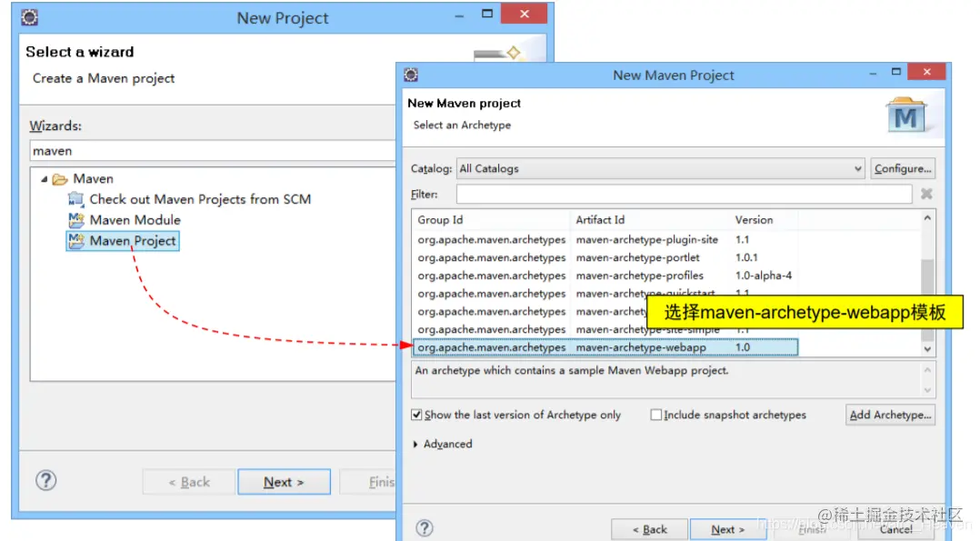
Task: Click Next in the New Project window
Action: (284, 482)
